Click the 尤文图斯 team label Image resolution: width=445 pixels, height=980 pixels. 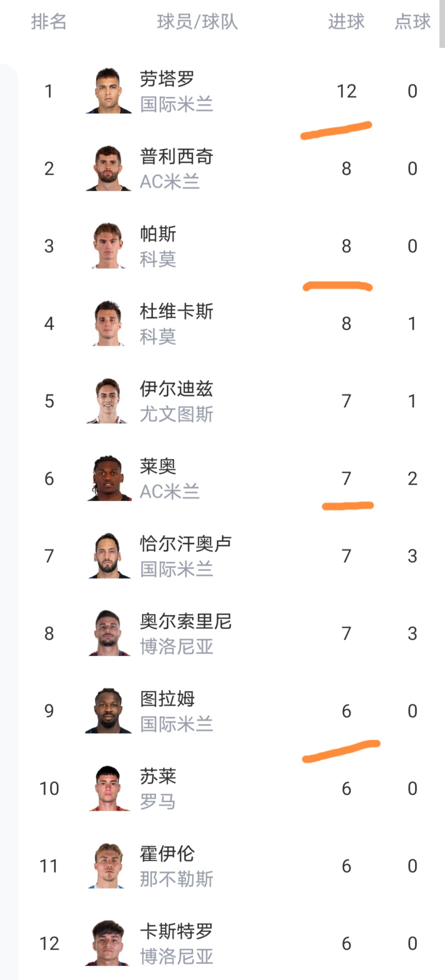(177, 414)
